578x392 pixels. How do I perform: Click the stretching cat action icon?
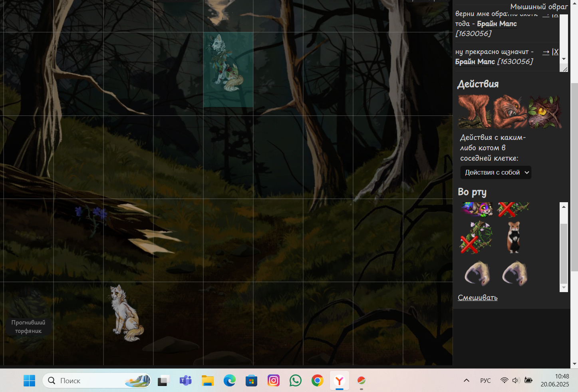(x=475, y=111)
